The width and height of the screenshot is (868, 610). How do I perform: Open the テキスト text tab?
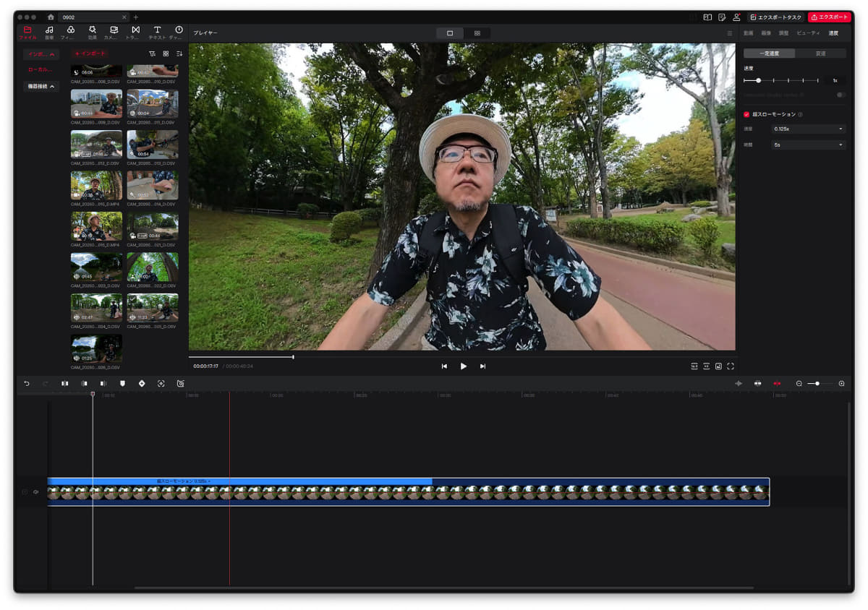[x=157, y=33]
